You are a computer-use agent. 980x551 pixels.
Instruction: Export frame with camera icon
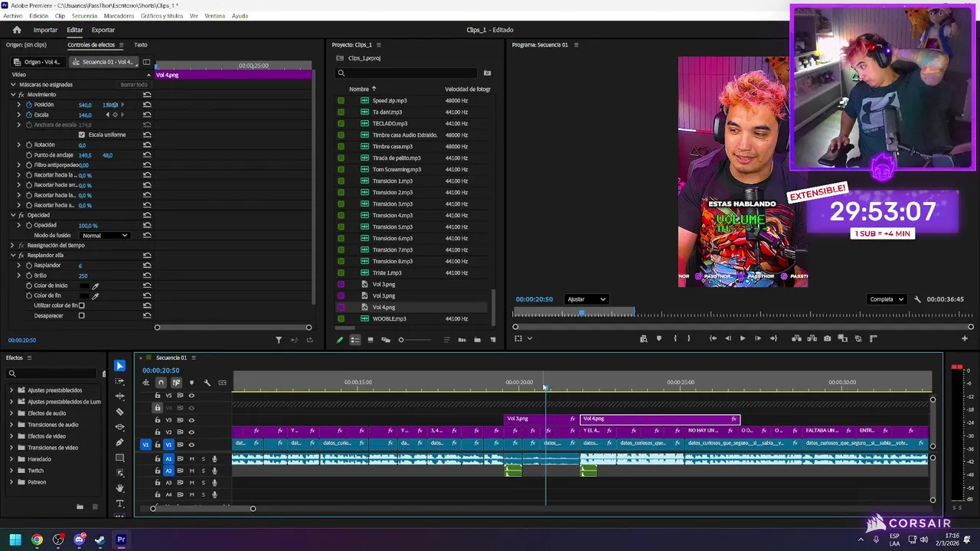click(x=827, y=338)
